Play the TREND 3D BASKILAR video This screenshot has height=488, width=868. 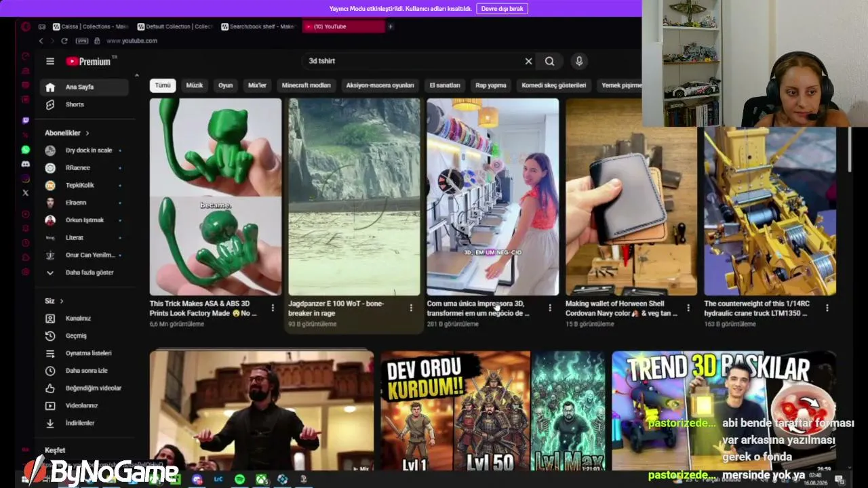724,411
